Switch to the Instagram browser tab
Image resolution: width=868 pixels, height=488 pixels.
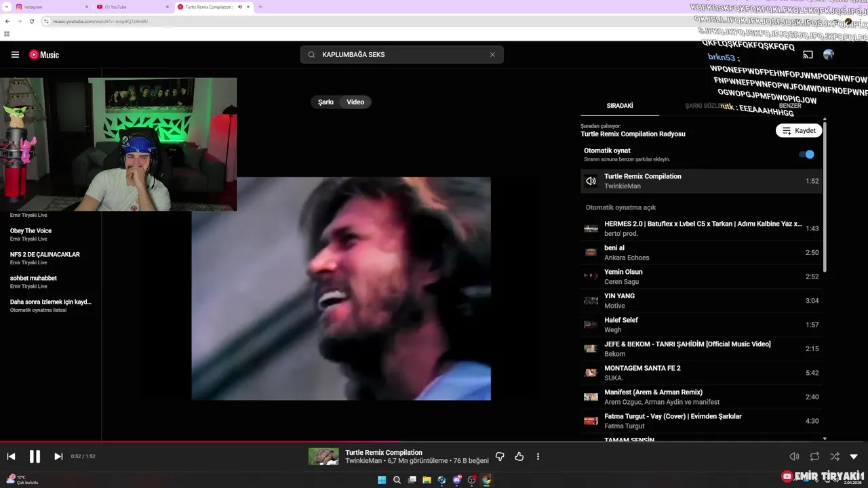51,7
